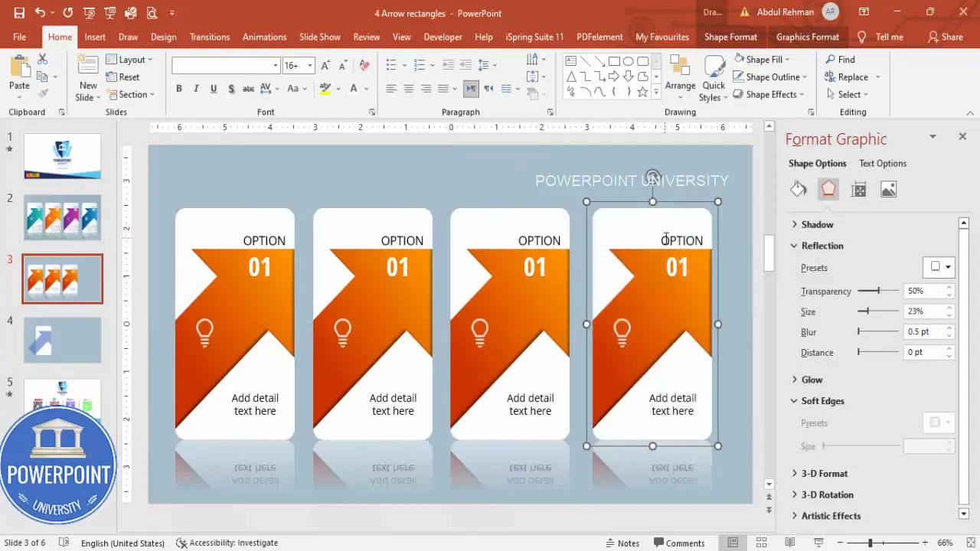This screenshot has height=551, width=980.
Task: Click Increase Font Size icon
Action: tap(325, 66)
